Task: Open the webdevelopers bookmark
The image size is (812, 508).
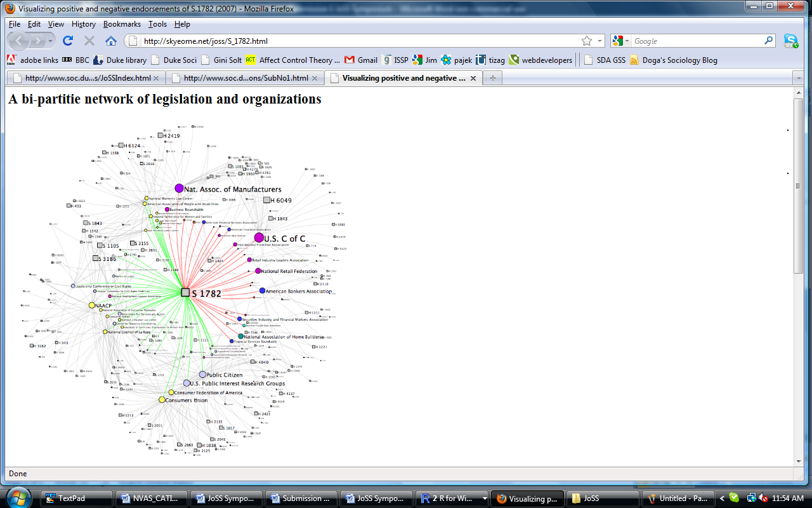Action: 540,60
